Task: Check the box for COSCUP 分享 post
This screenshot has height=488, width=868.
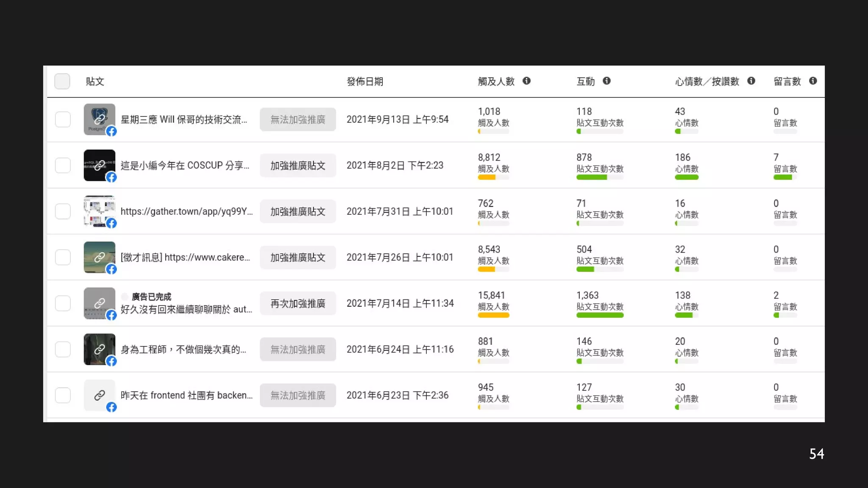Action: tap(63, 165)
